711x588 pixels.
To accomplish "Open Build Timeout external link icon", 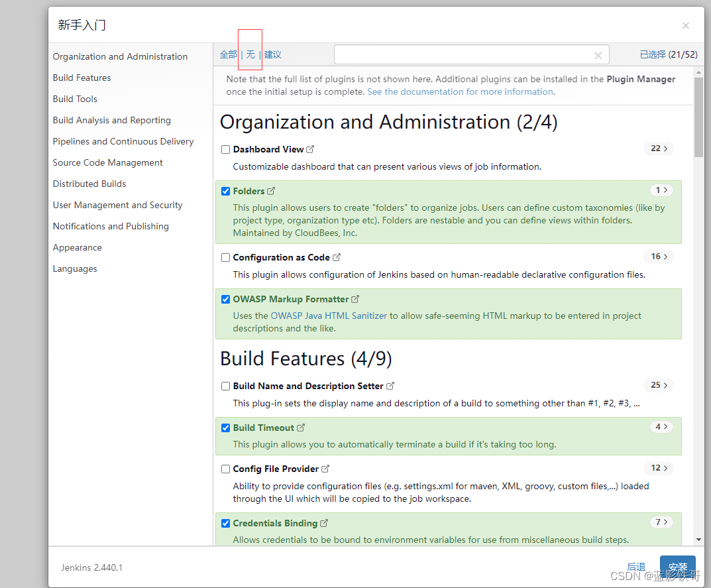I will click(x=301, y=428).
